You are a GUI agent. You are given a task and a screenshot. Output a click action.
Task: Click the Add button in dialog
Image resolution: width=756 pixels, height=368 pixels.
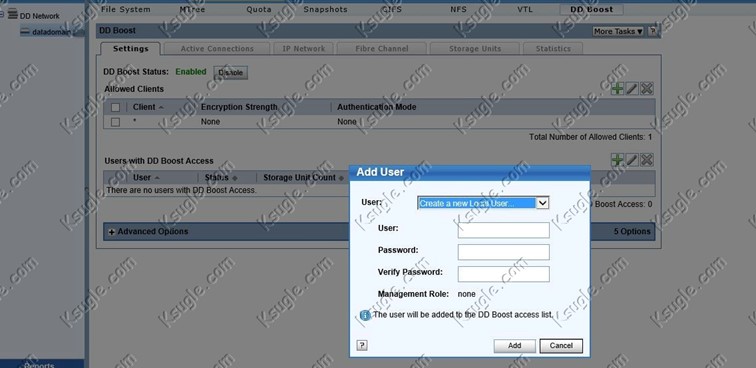(x=514, y=346)
